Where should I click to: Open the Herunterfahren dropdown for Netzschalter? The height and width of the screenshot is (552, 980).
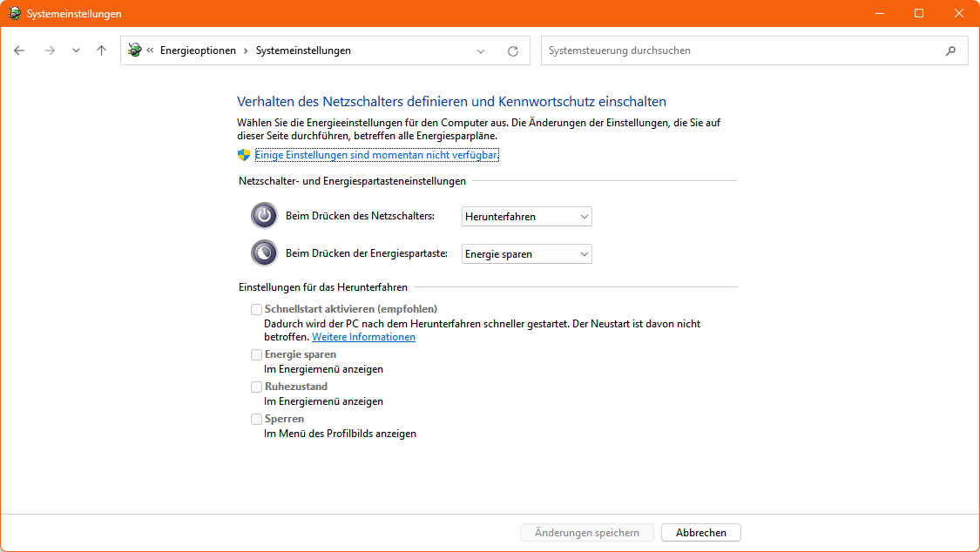(x=526, y=217)
